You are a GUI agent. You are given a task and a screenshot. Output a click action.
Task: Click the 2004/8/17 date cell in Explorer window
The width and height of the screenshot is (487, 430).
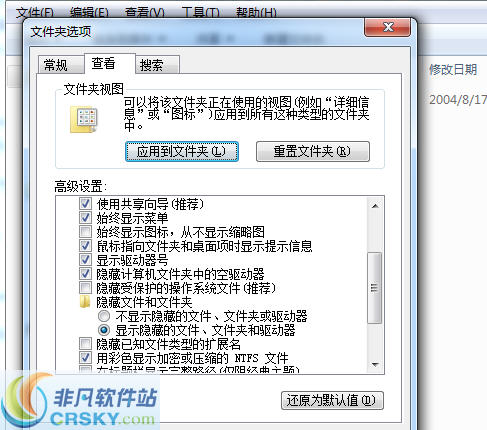click(458, 100)
